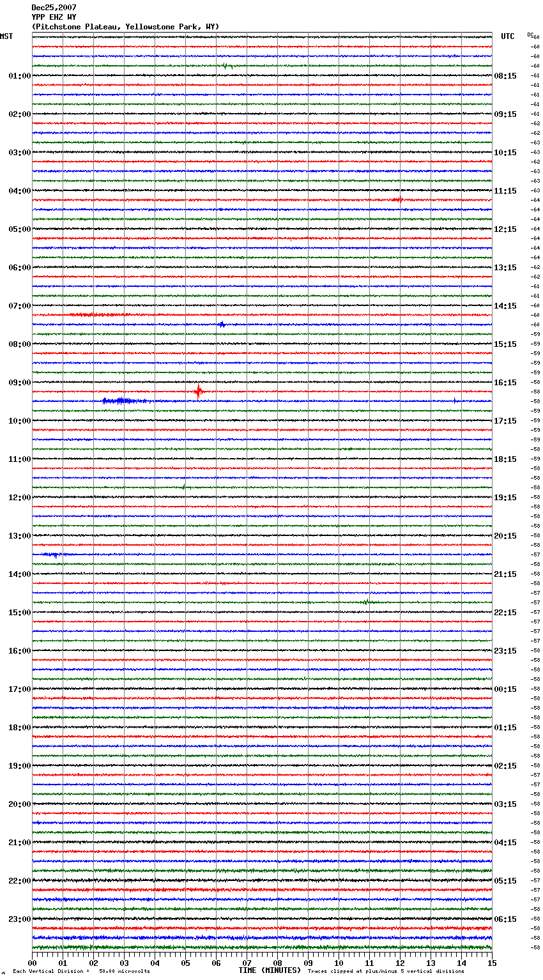The image size is (543, 980).
Task: Click the 06:15 UTC time label
Action: coord(505,919)
